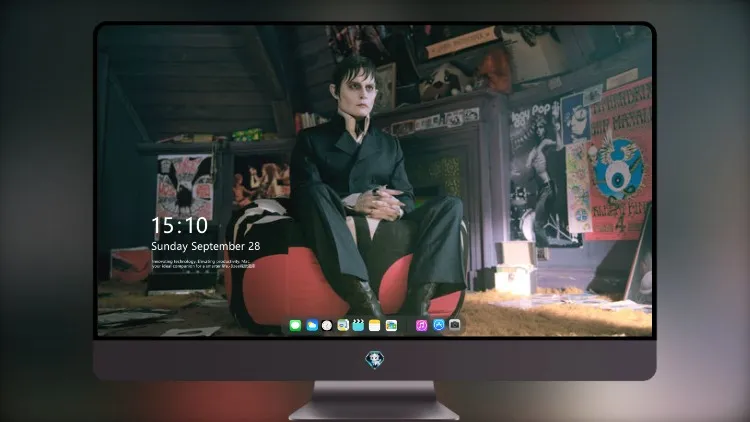Click the Sunday September 28 date text

click(206, 246)
